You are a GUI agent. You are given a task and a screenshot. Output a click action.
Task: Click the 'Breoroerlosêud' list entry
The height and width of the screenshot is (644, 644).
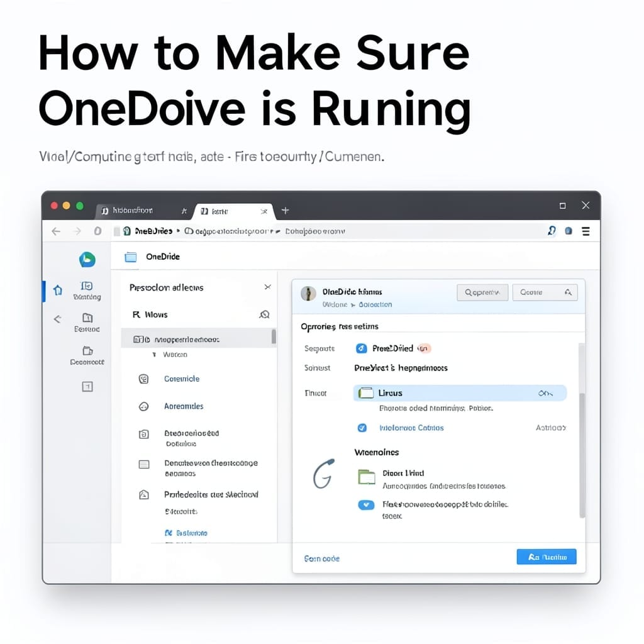pyautogui.click(x=191, y=438)
